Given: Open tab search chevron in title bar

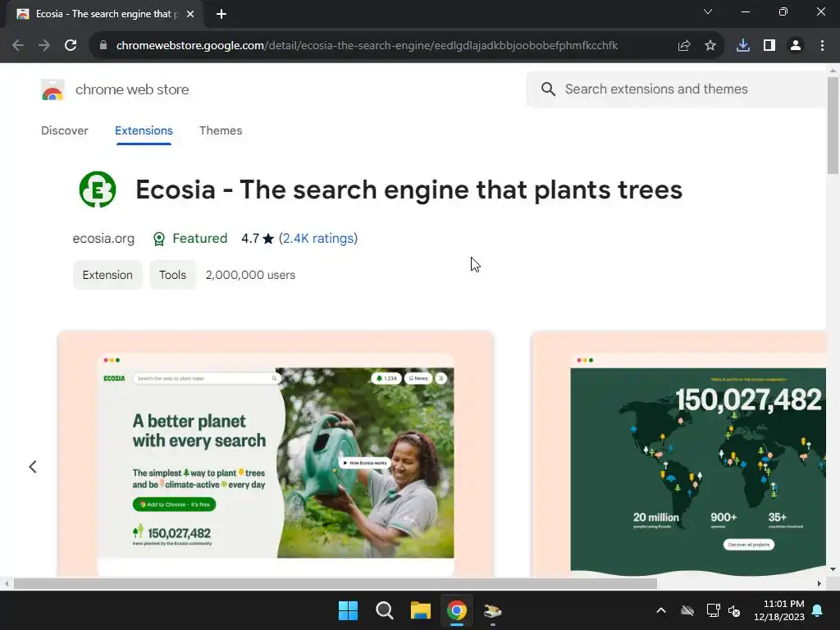Looking at the screenshot, I should tap(708, 11).
